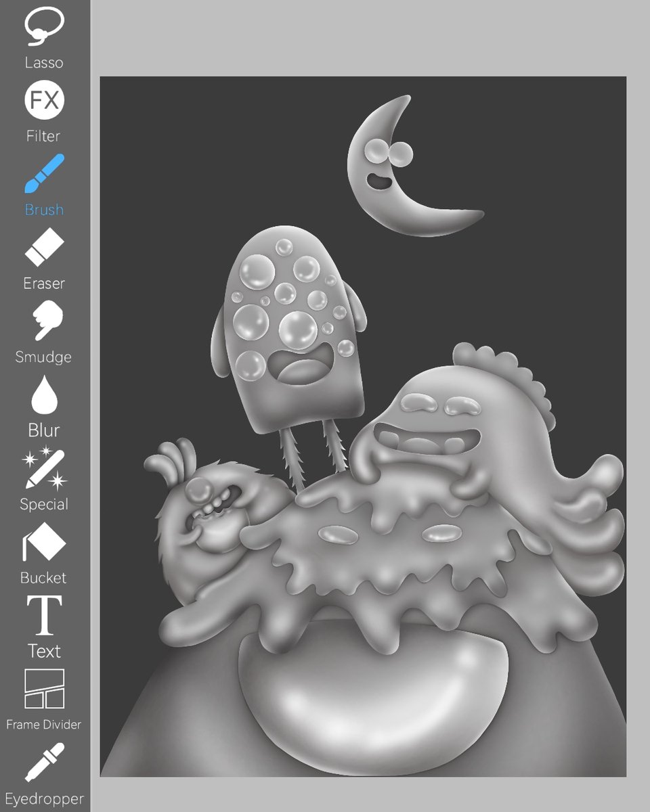
Task: Open the Frame Divider tool
Action: [44, 690]
